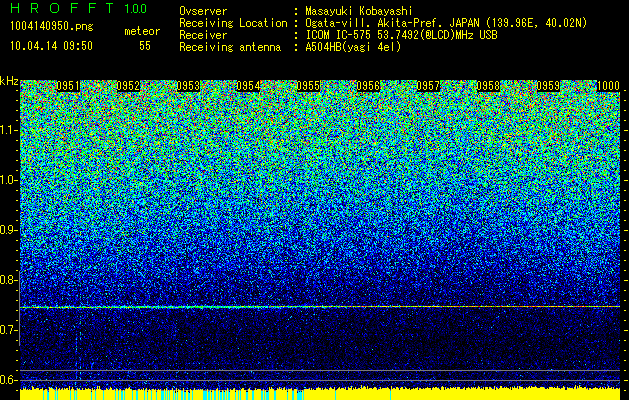Click the 0951 time marker
The image size is (629, 400).
point(68,86)
